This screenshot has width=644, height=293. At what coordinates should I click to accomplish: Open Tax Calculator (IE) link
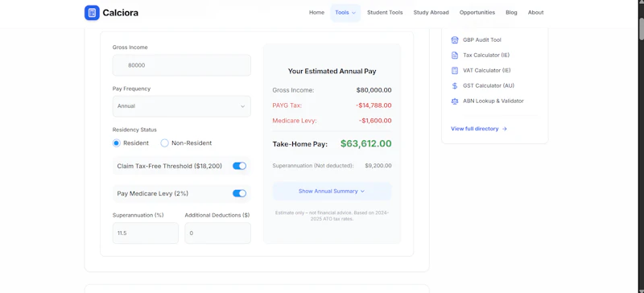click(486, 55)
